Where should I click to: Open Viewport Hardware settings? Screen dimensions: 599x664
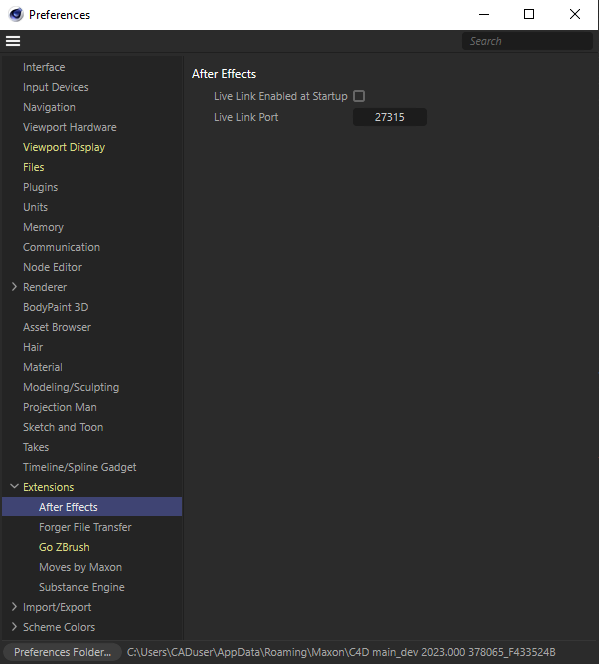click(69, 127)
